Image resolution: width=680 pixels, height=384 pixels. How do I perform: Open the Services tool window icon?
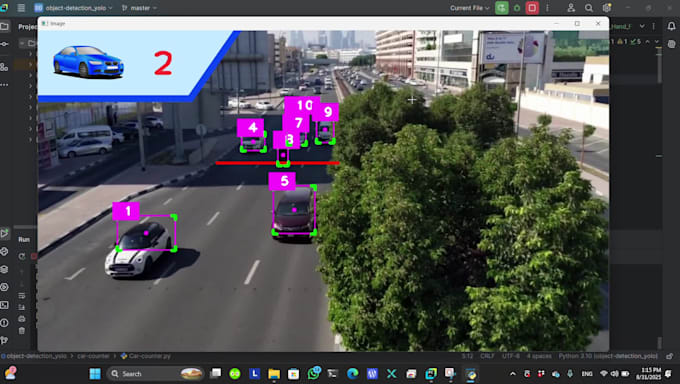(x=4, y=287)
